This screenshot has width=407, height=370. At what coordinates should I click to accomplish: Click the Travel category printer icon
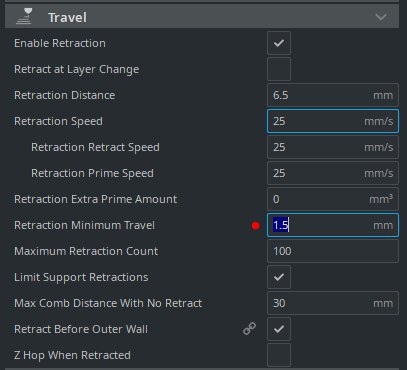click(25, 16)
